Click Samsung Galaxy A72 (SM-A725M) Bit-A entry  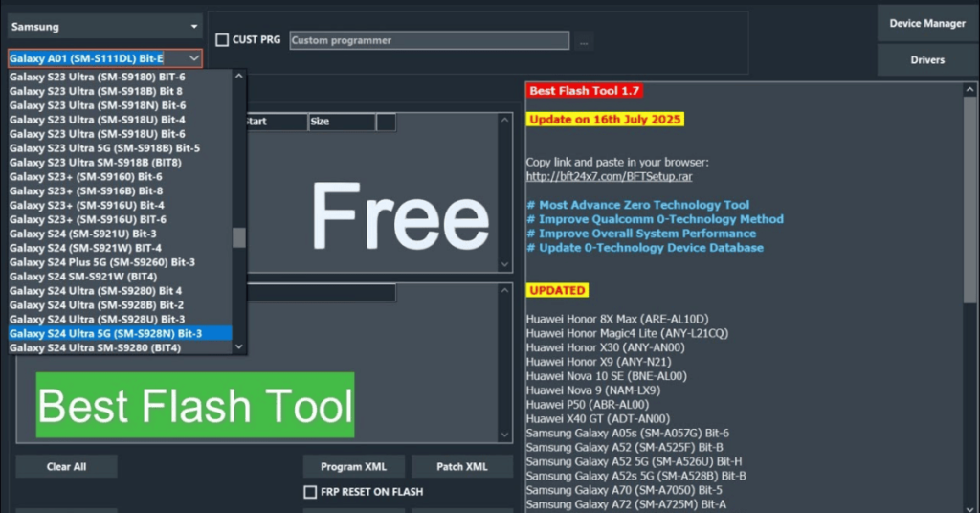pos(626,504)
